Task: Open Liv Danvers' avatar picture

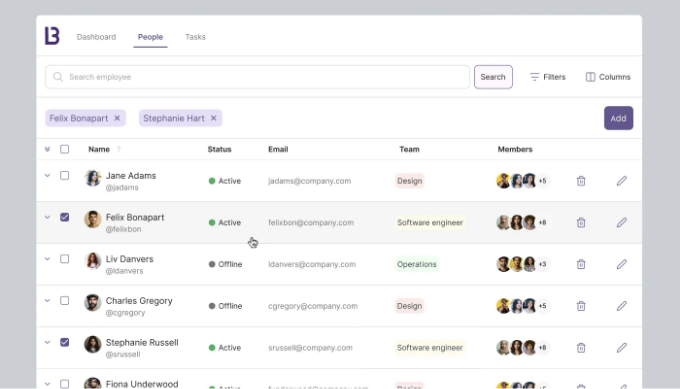Action: (92, 261)
